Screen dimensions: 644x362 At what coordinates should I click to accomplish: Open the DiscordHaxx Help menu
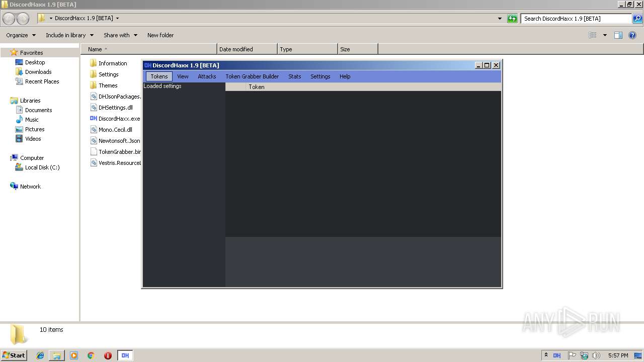345,76
